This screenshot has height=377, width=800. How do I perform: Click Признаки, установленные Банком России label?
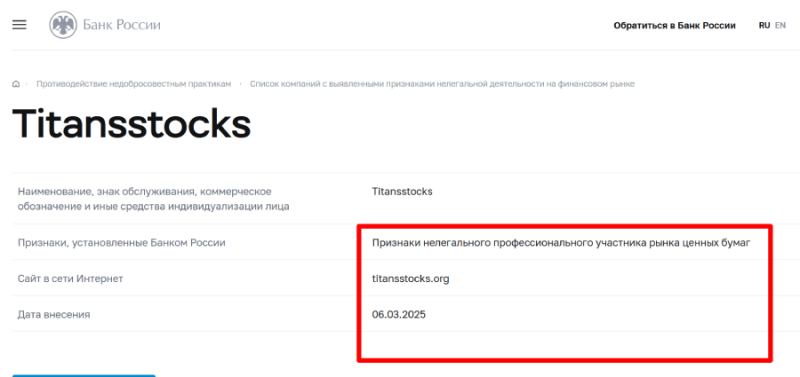coord(121,243)
